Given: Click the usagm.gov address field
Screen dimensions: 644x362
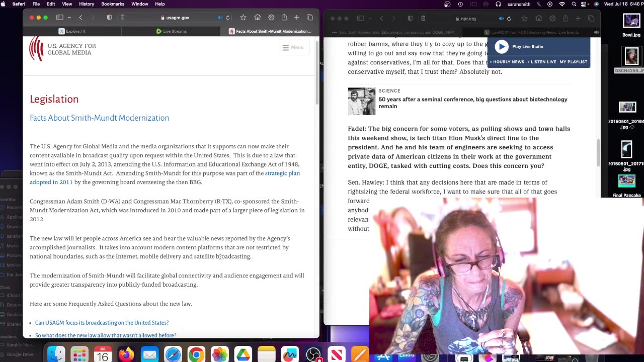Looking at the screenshot, I should point(175,18).
